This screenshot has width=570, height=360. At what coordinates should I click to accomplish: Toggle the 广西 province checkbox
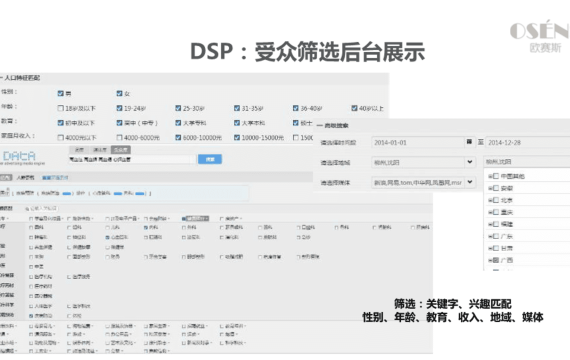pos(495,260)
